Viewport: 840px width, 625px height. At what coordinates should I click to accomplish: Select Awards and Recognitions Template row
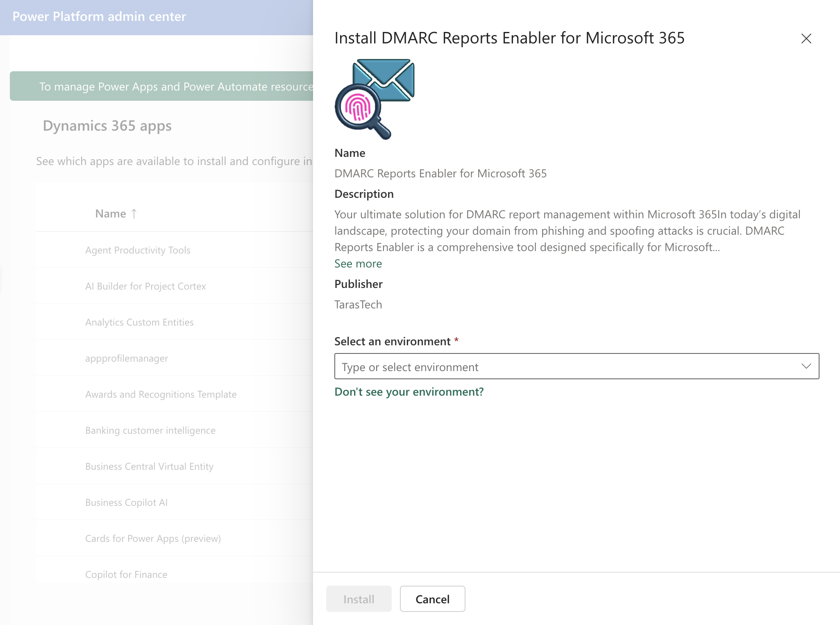pos(175,394)
